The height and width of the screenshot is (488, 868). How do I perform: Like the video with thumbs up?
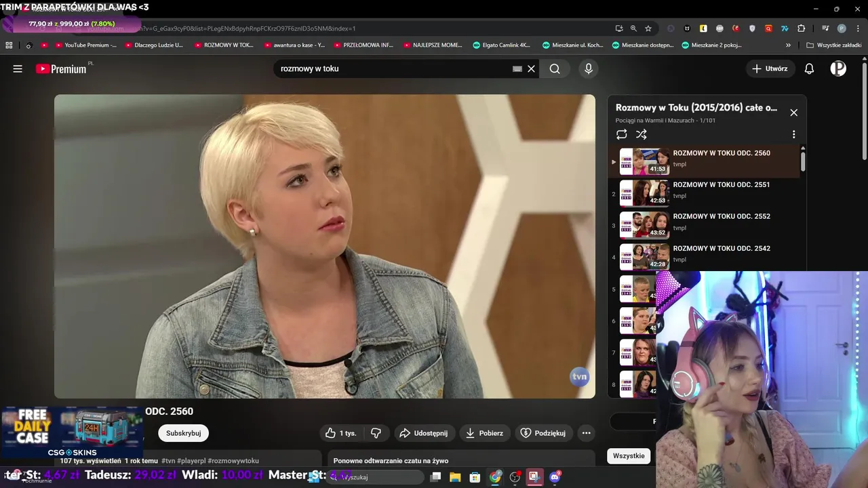[342, 433]
